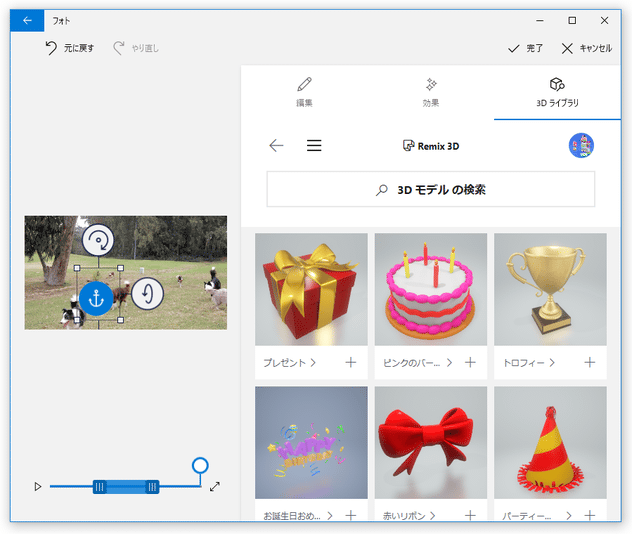632x534 pixels.
Task: Open the Remix 3D hamburger menu
Action: pyautogui.click(x=314, y=146)
